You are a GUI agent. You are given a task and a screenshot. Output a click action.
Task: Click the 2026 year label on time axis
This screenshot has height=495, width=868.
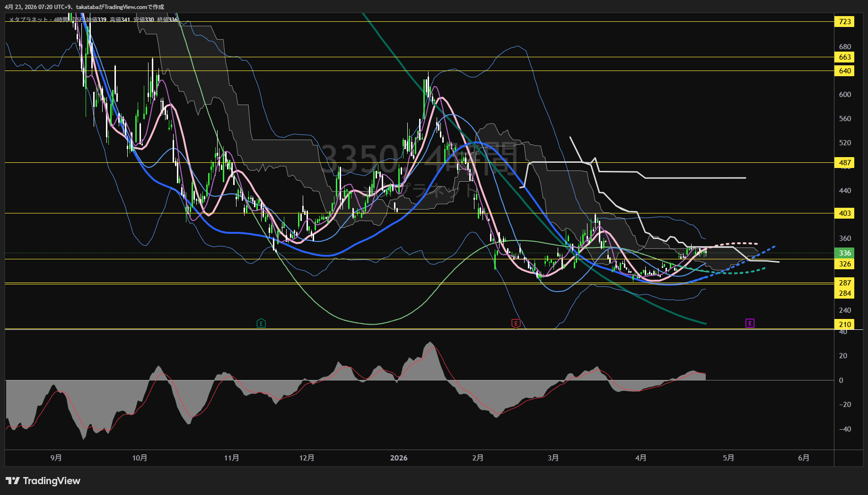click(x=399, y=458)
